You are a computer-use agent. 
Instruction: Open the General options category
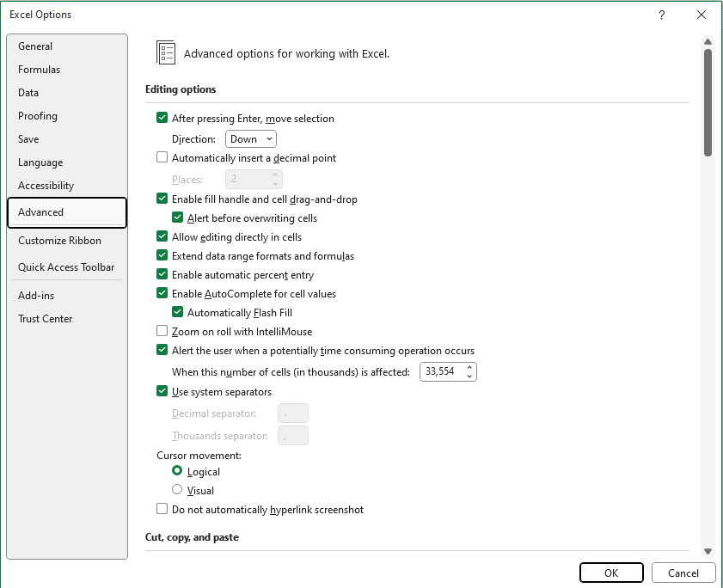[67, 46]
